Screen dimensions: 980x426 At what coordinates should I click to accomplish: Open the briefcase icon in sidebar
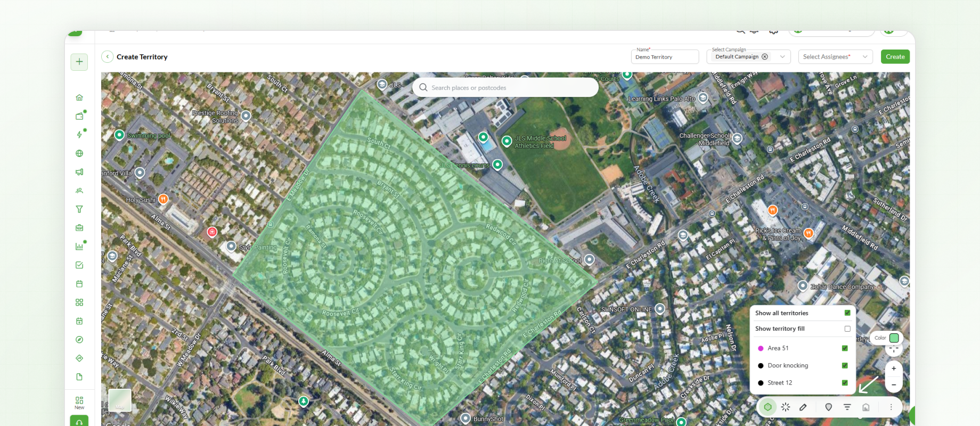point(79,228)
